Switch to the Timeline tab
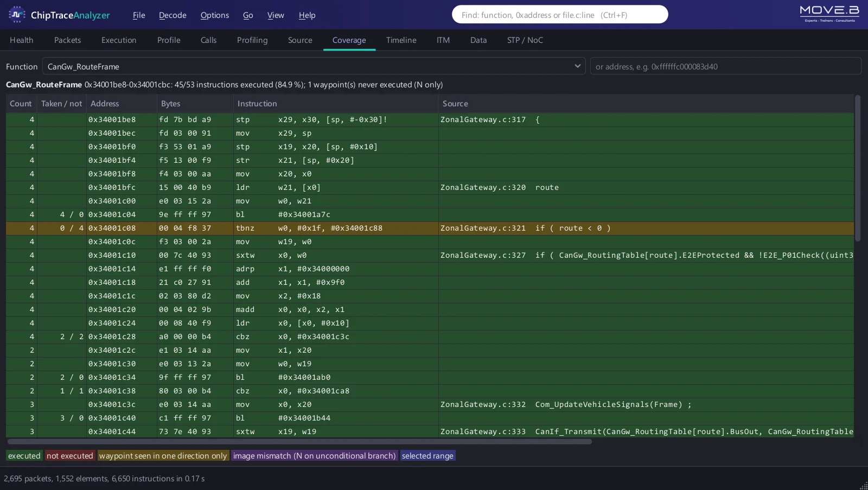Screen dimensions: 868x490 (x=401, y=40)
